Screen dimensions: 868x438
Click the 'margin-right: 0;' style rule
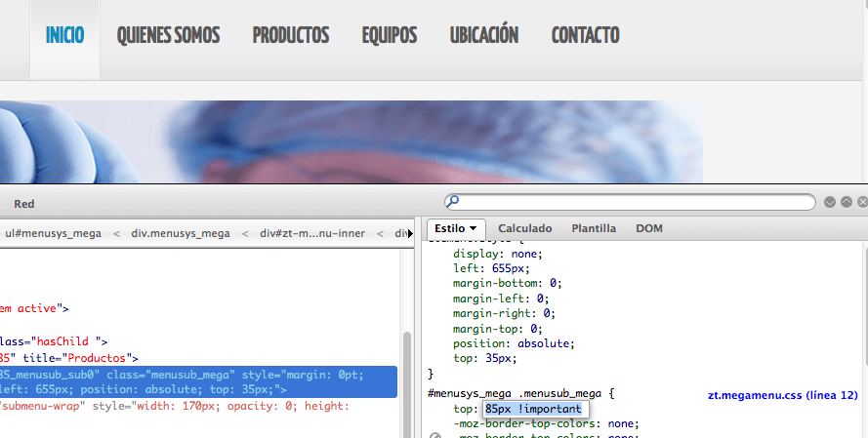[504, 313]
